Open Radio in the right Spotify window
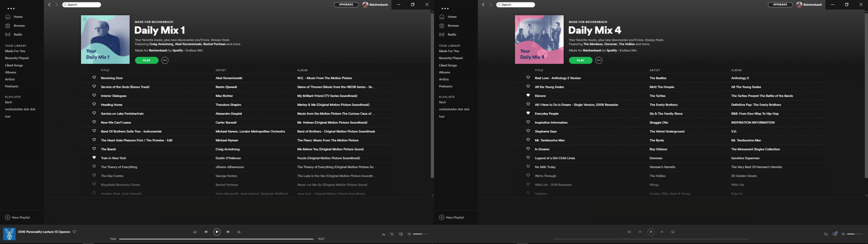Image resolution: width=868 pixels, height=244 pixels. [x=448, y=35]
